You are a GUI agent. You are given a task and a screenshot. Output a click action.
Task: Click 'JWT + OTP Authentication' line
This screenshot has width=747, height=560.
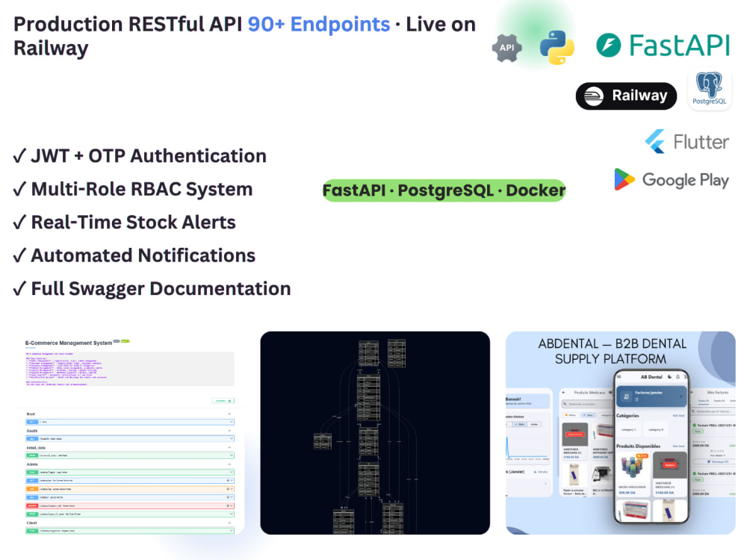140,156
